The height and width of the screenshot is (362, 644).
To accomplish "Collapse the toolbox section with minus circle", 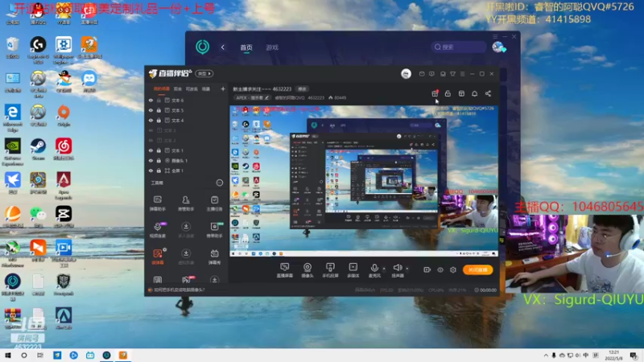I will pos(219,183).
